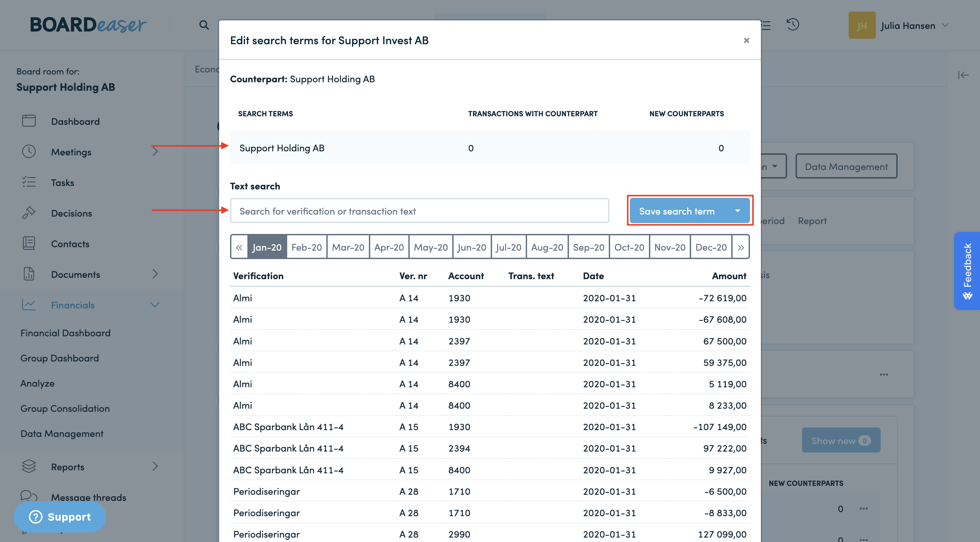This screenshot has width=980, height=542.
Task: Open the Feedback side tab
Action: [x=967, y=271]
